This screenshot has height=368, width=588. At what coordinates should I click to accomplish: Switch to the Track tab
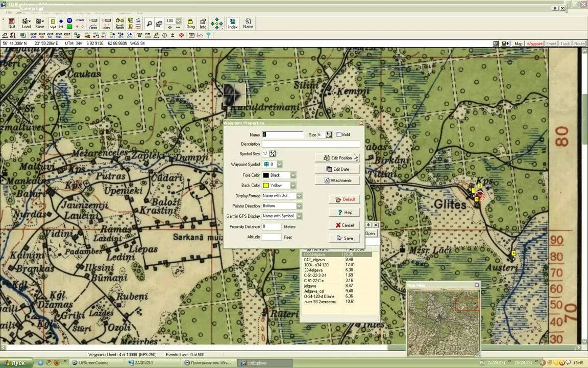coord(565,43)
